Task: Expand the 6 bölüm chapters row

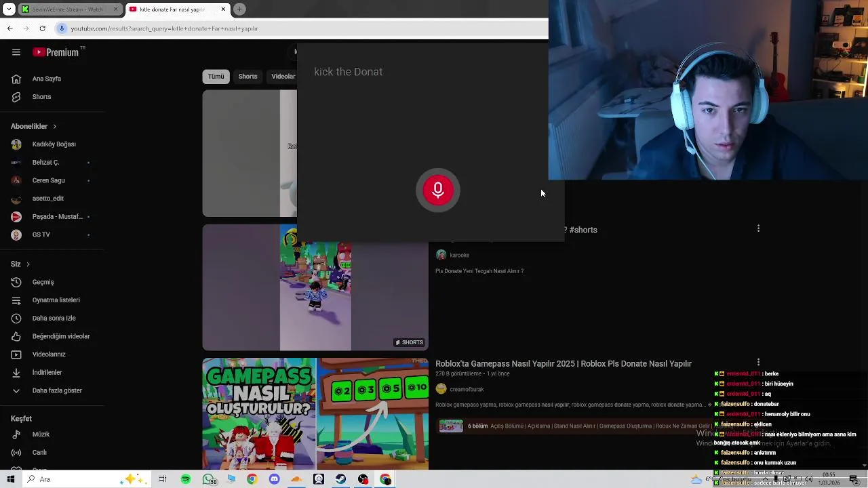Action: click(574, 426)
